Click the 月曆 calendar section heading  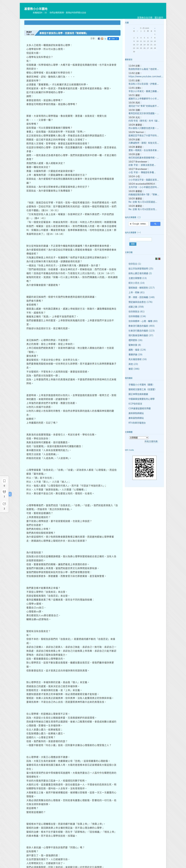click(x=127, y=23)
